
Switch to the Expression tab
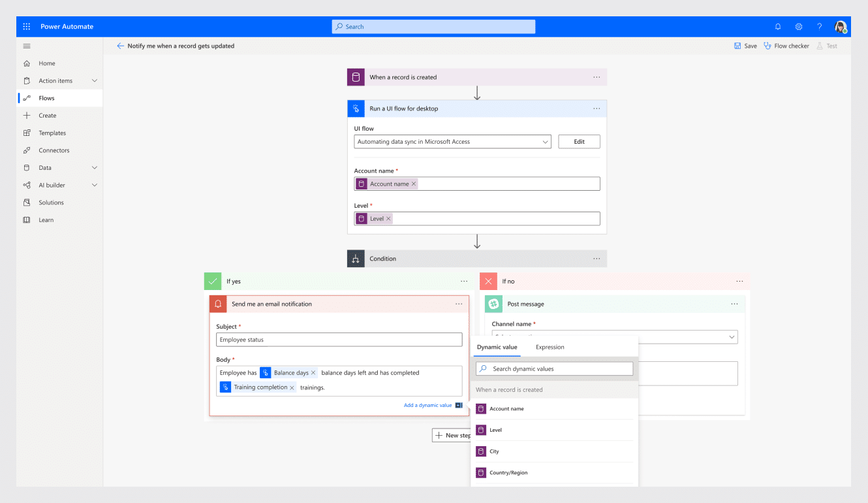[550, 347]
